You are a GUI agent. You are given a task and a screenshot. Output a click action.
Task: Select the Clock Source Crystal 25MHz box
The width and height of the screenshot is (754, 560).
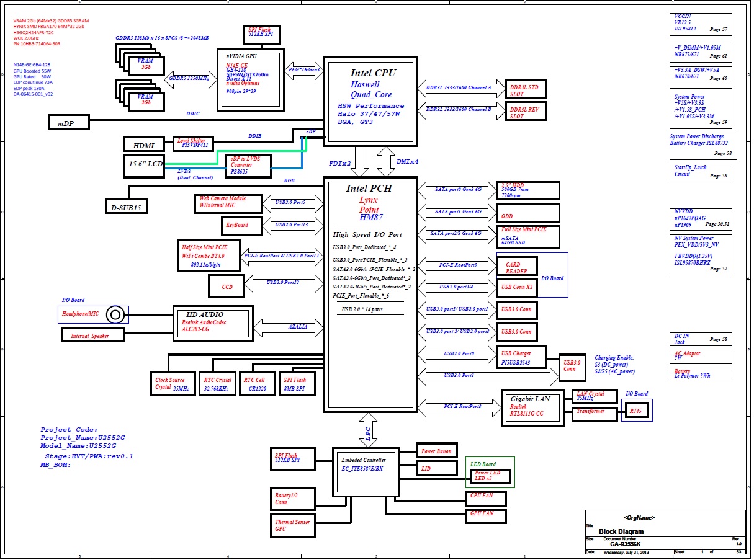click(172, 383)
